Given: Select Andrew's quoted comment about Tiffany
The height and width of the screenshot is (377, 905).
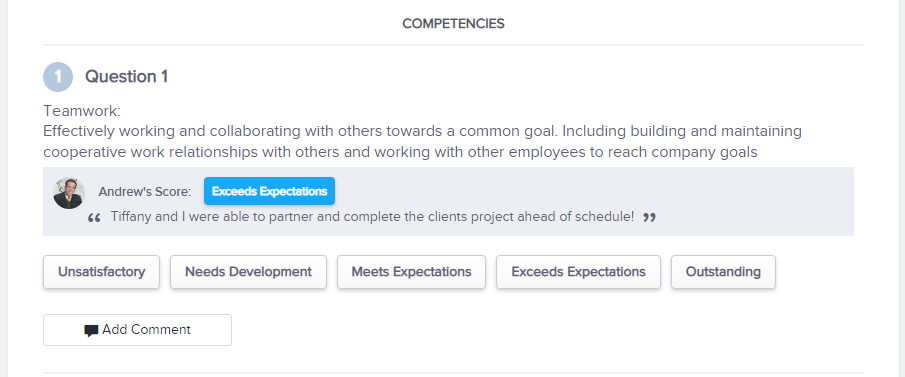Looking at the screenshot, I should [372, 218].
